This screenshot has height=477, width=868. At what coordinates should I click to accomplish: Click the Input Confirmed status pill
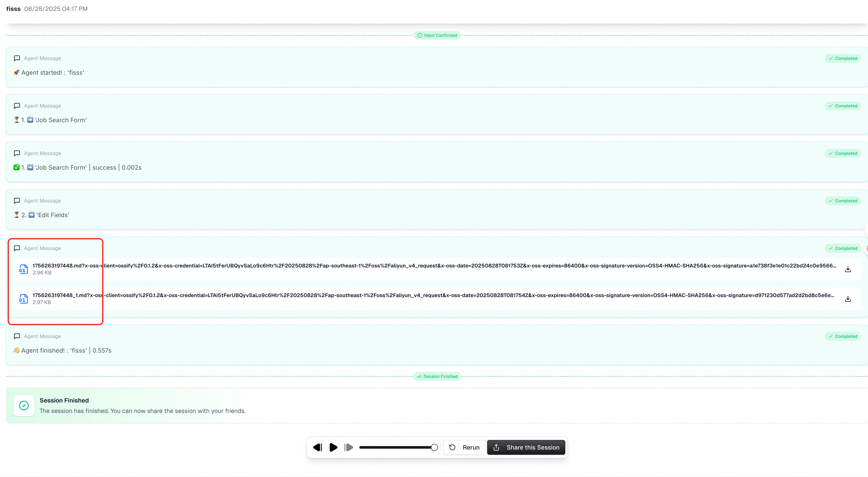pos(437,36)
